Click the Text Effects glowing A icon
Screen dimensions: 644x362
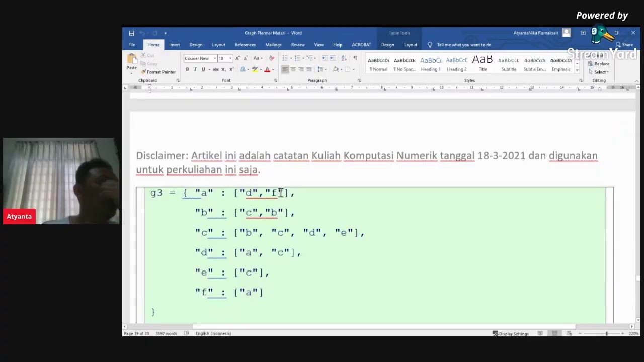coord(243,69)
